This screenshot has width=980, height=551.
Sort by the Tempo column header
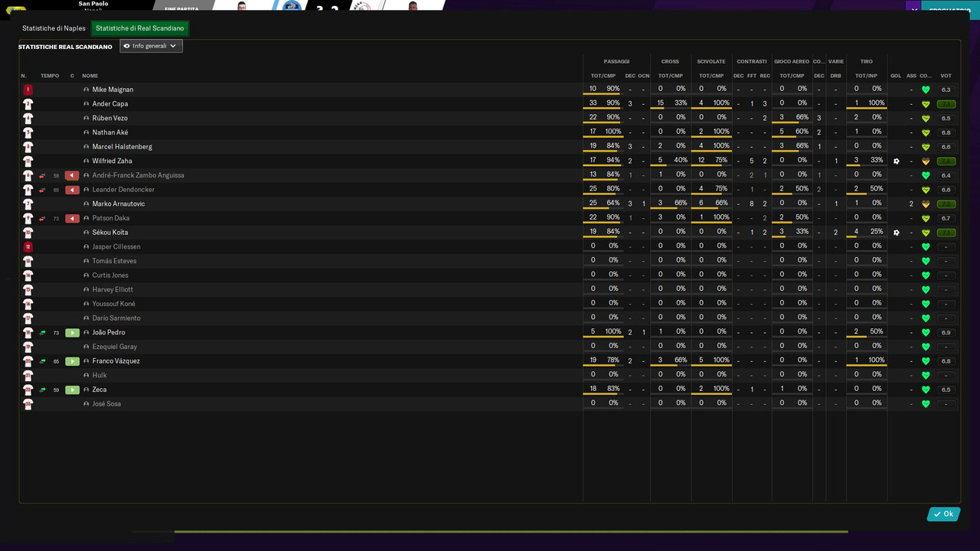coord(50,76)
